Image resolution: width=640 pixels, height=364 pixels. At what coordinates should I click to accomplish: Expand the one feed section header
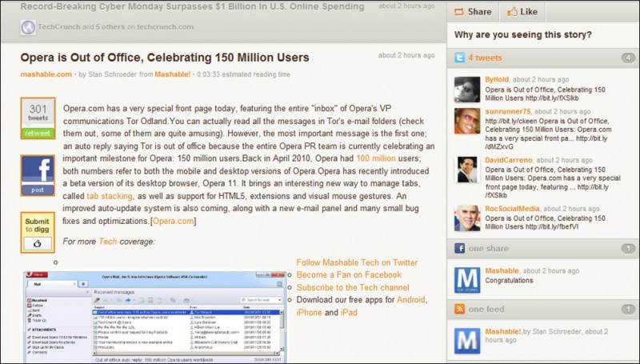pyautogui.click(x=543, y=309)
